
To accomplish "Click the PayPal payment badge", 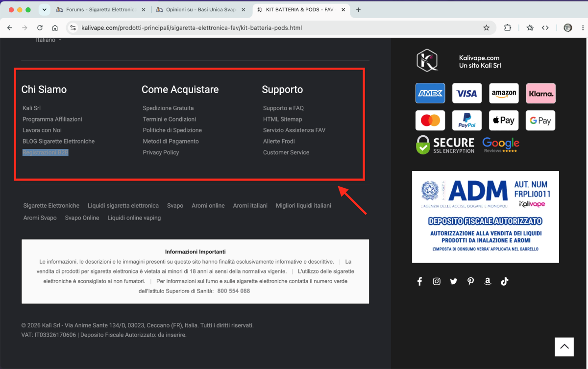I will tap(467, 121).
